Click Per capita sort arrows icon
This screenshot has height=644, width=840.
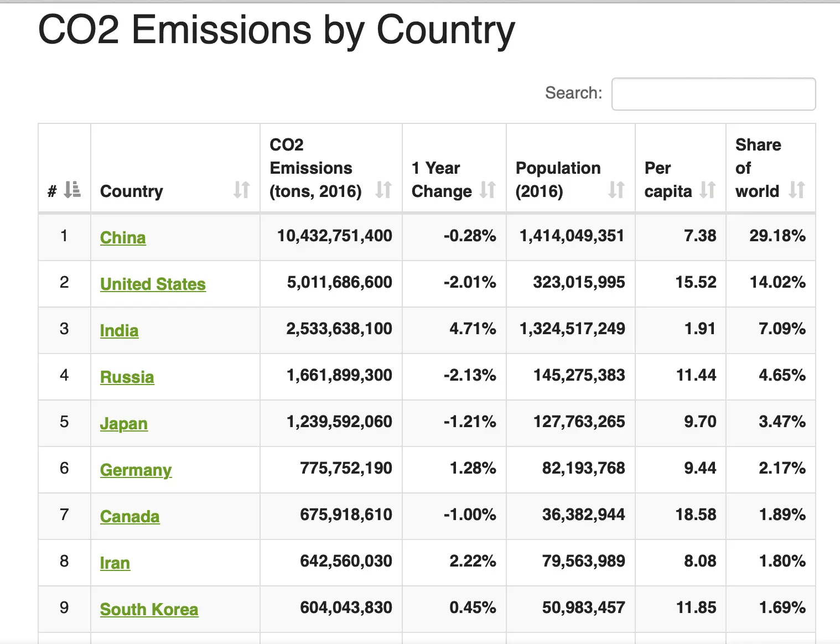707,190
